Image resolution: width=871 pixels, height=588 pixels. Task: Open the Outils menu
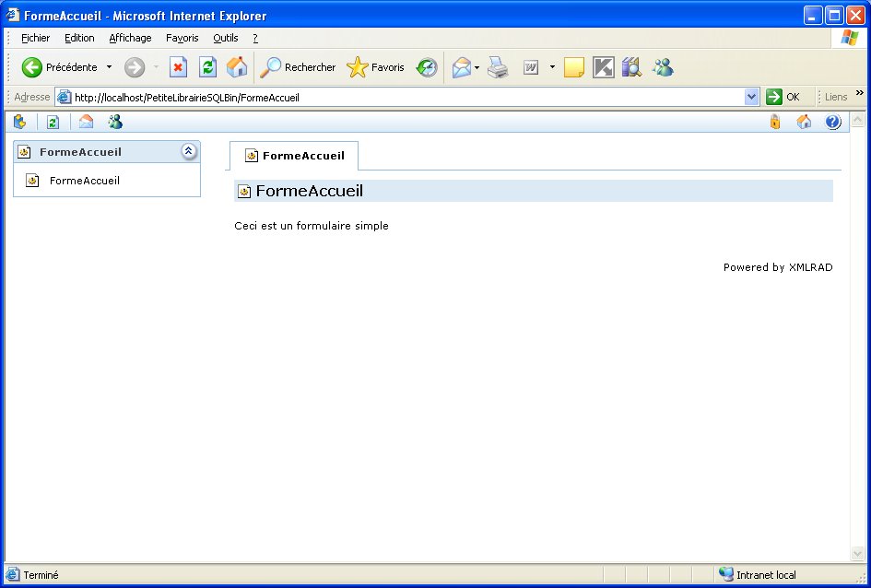tap(225, 38)
